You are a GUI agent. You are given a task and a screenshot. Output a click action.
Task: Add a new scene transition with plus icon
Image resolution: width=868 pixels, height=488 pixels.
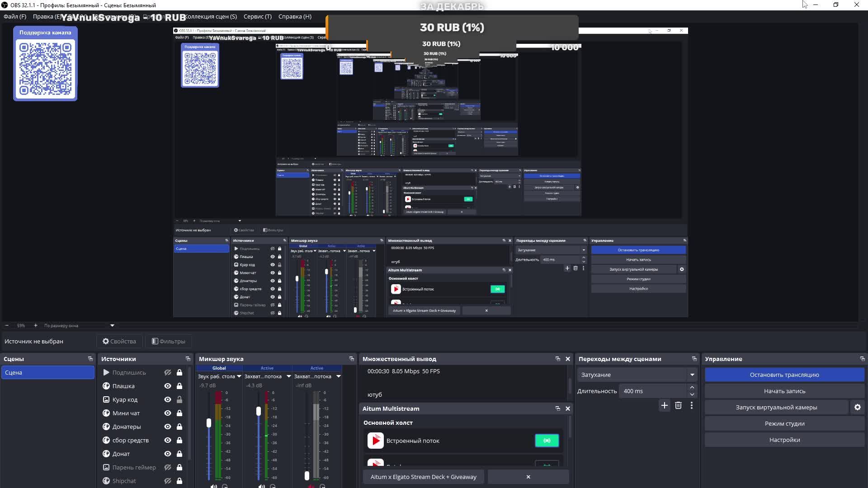664,405
